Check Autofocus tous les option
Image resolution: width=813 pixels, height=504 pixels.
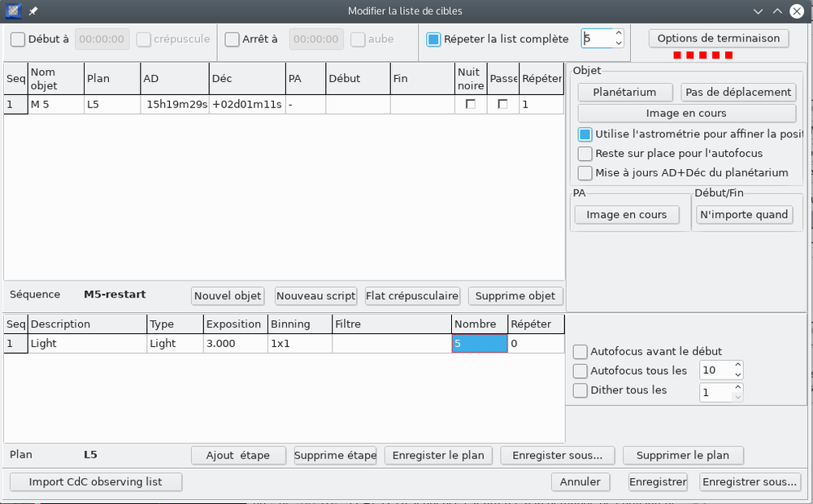pyautogui.click(x=580, y=371)
